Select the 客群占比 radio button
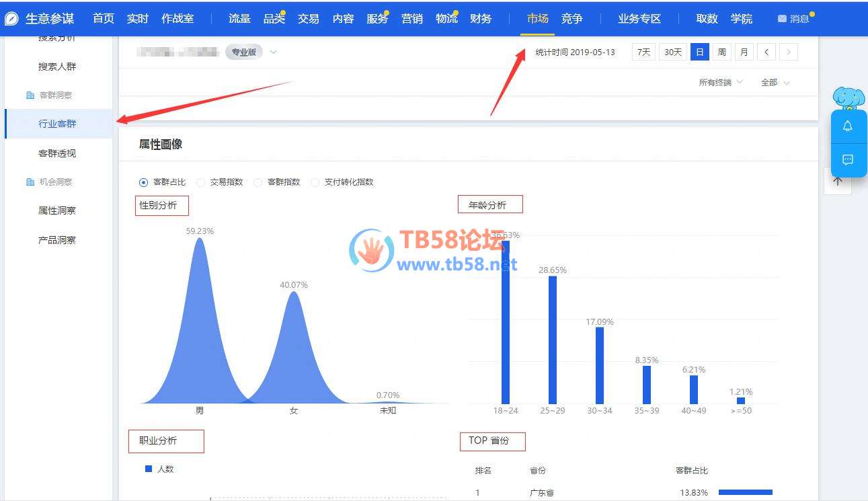Viewport: 868px width, 501px height. pos(143,182)
